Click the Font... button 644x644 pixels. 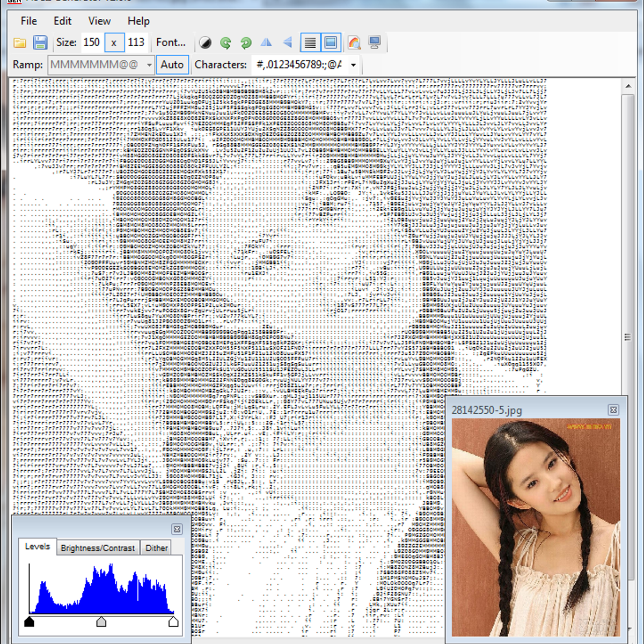(171, 42)
